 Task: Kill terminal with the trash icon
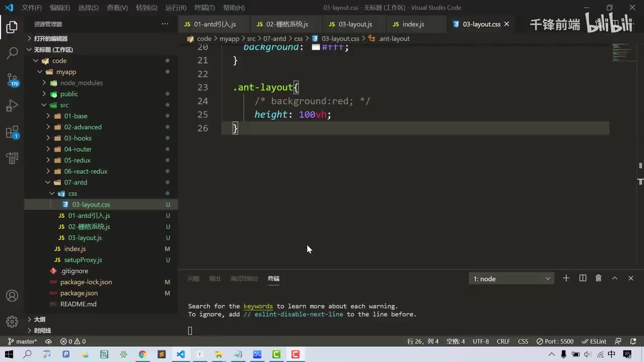pos(599,278)
